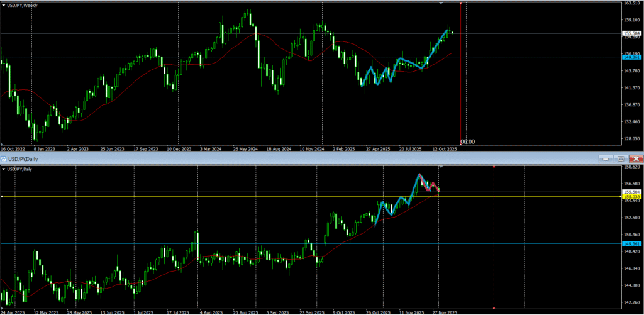644x315 pixels.
Task: Minimize the USDJPY,Daily chart window
Action: click(x=606, y=158)
